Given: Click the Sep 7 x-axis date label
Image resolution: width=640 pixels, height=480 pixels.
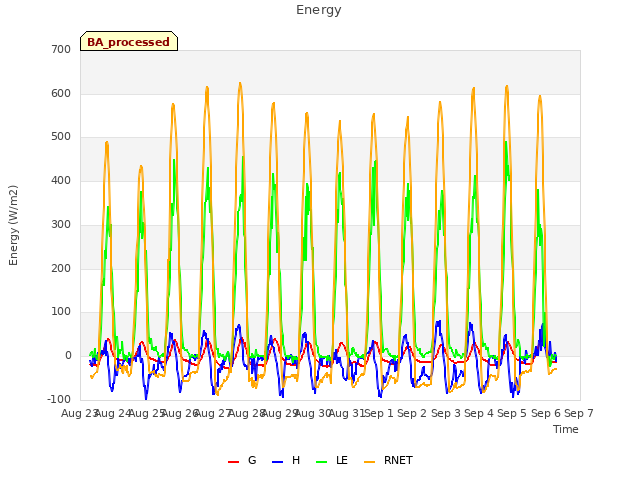Looking at the screenshot, I should pyautogui.click(x=579, y=413).
